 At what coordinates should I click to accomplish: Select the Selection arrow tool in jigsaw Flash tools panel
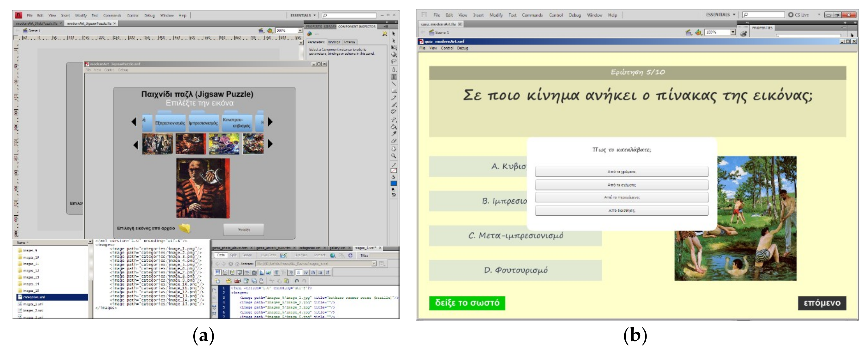click(x=393, y=34)
